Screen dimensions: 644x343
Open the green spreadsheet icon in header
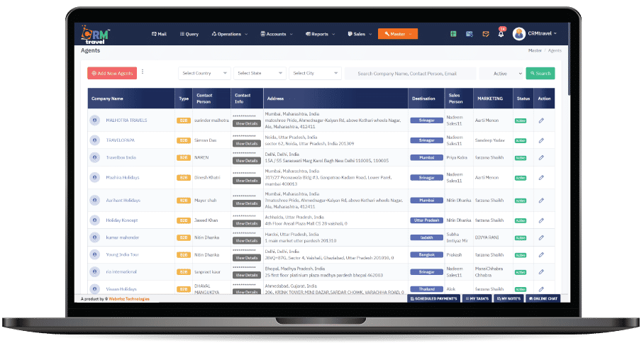[453, 34]
